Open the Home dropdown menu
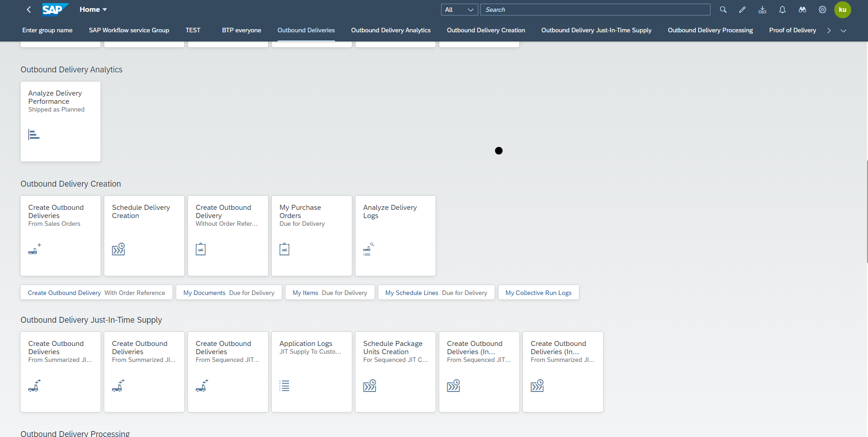Viewport: 868px width, 437px height. click(x=93, y=10)
